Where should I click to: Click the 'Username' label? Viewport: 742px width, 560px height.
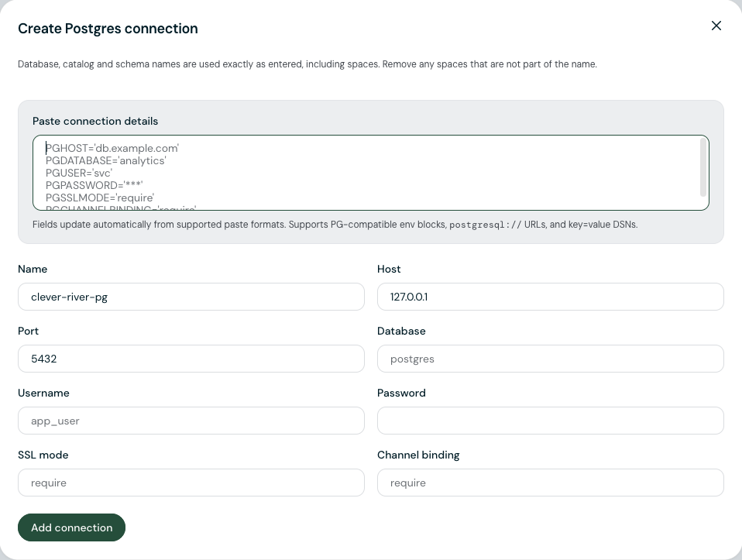pos(43,393)
